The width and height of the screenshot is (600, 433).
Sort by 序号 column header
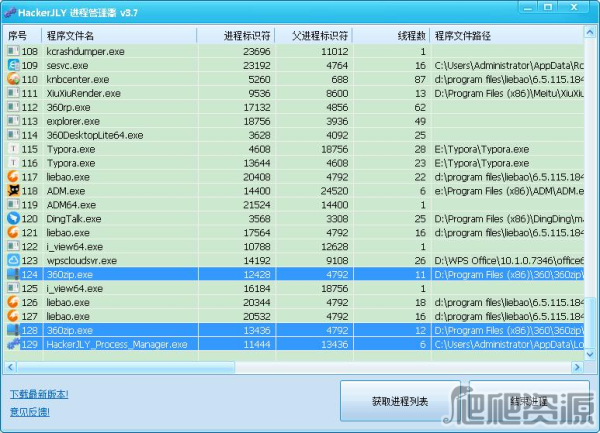23,36
